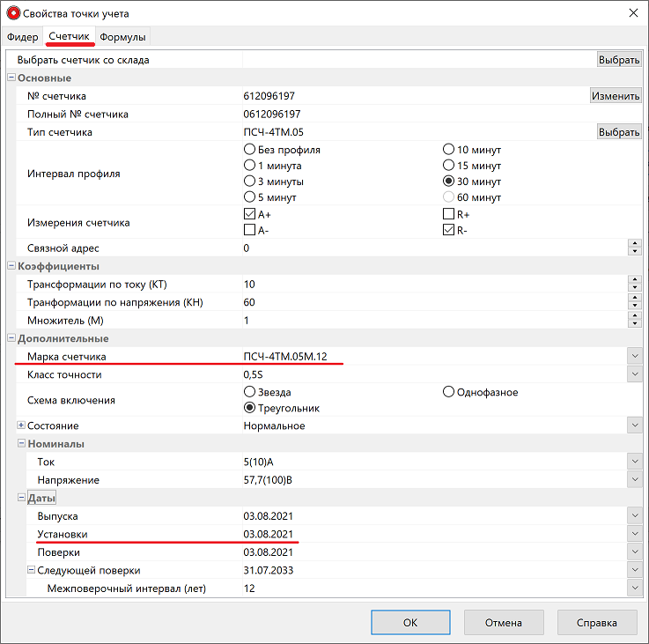Collapse the Даты section
This screenshot has width=649, height=644.
click(21, 498)
